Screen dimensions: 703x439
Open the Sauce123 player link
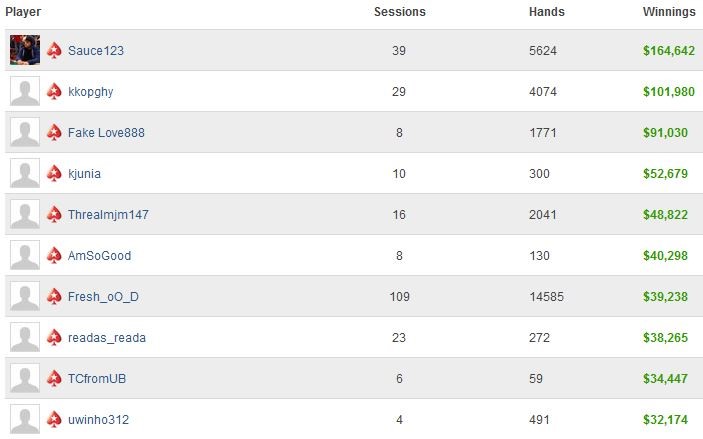(x=96, y=51)
